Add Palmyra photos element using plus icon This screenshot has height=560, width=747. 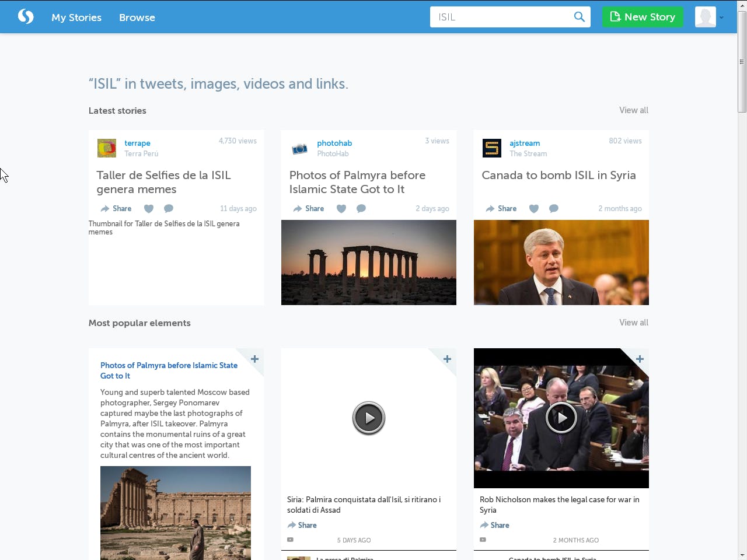coord(254,359)
